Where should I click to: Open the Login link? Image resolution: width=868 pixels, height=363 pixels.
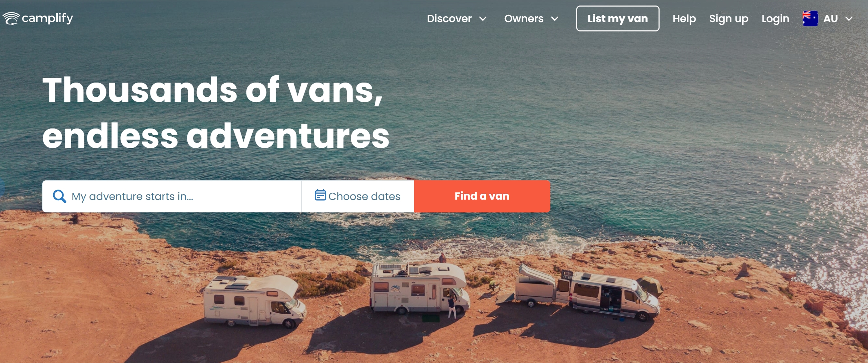pos(775,19)
